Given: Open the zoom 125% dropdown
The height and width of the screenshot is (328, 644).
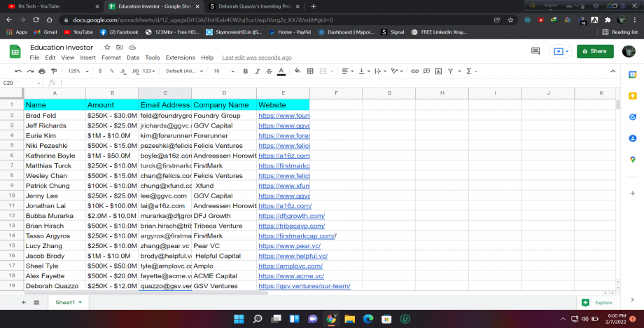Looking at the screenshot, I should click(76, 71).
